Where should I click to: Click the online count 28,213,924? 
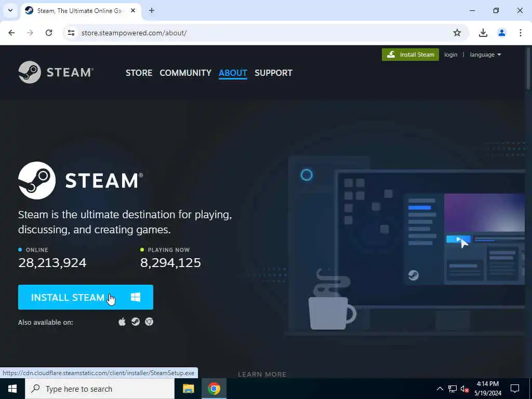coord(52,262)
